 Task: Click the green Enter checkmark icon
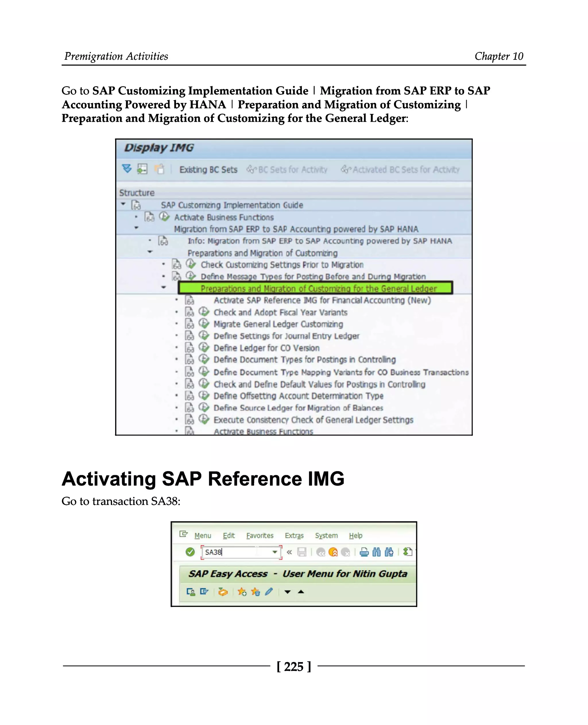pyautogui.click(x=190, y=552)
